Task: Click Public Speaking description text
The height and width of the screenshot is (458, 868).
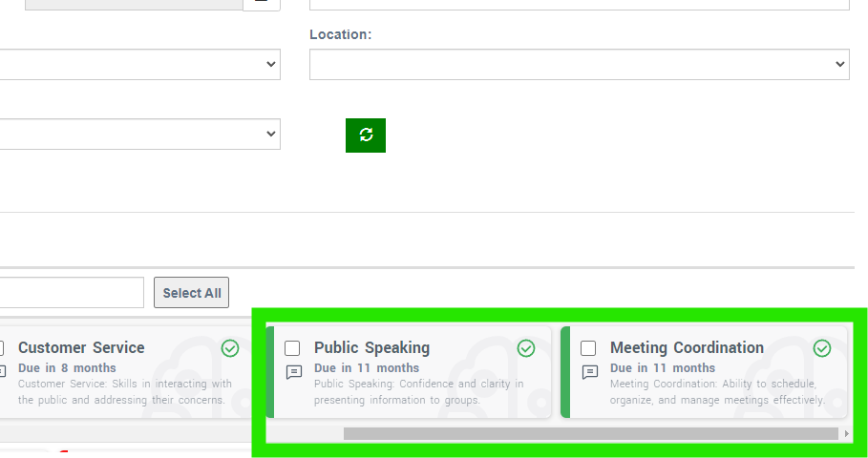Action: 418,391
